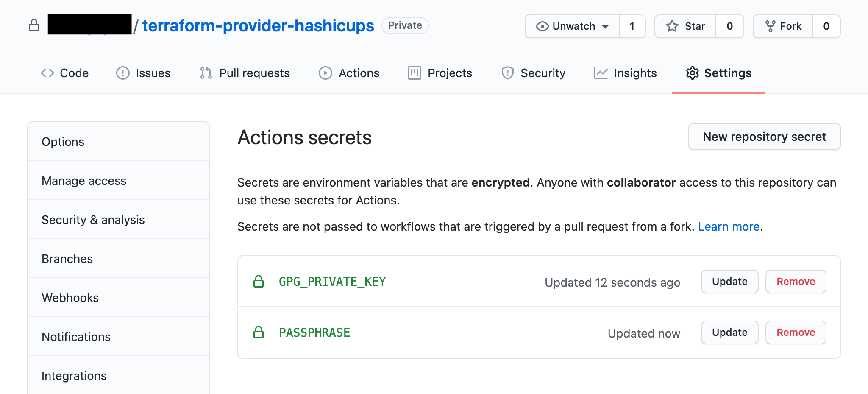Update the GPG_PRIVATE_KEY secret
This screenshot has height=394, width=868.
click(729, 282)
